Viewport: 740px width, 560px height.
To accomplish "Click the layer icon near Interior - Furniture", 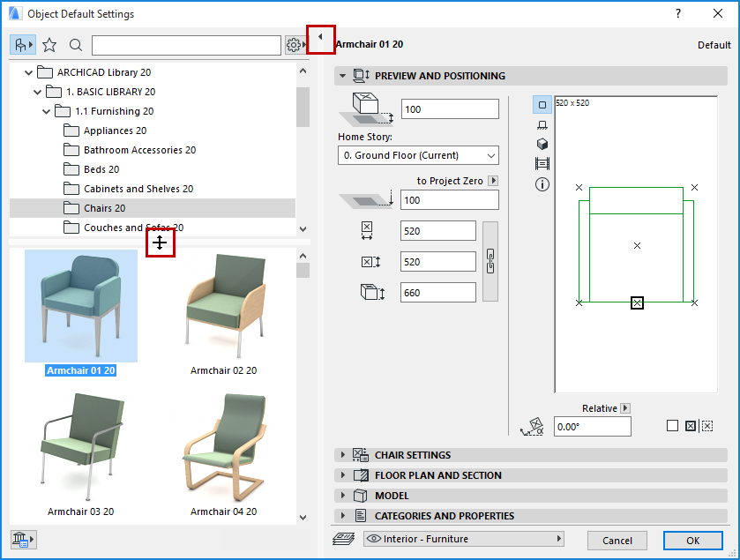I will 344,539.
